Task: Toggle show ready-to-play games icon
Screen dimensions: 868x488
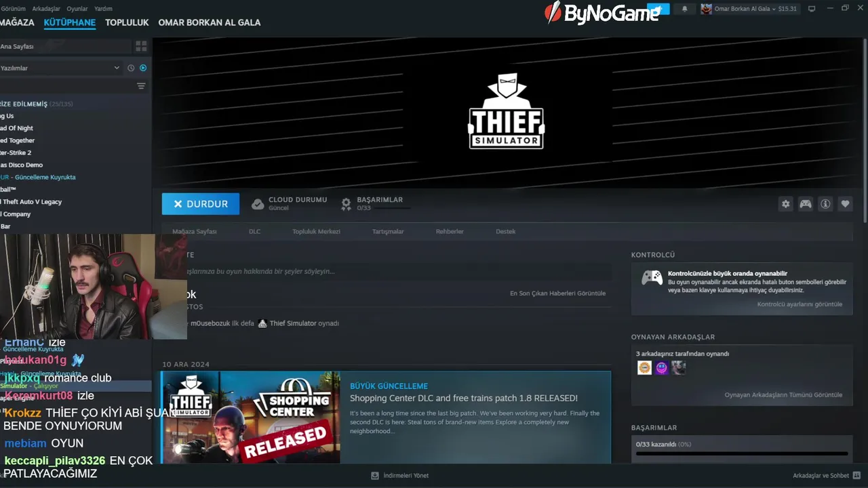Action: (x=143, y=68)
